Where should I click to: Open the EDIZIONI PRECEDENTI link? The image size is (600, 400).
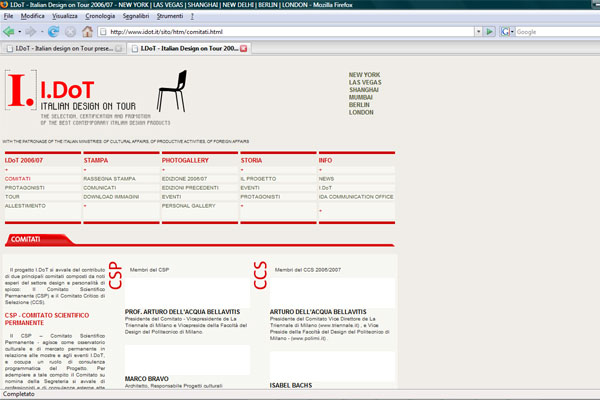[x=190, y=188]
